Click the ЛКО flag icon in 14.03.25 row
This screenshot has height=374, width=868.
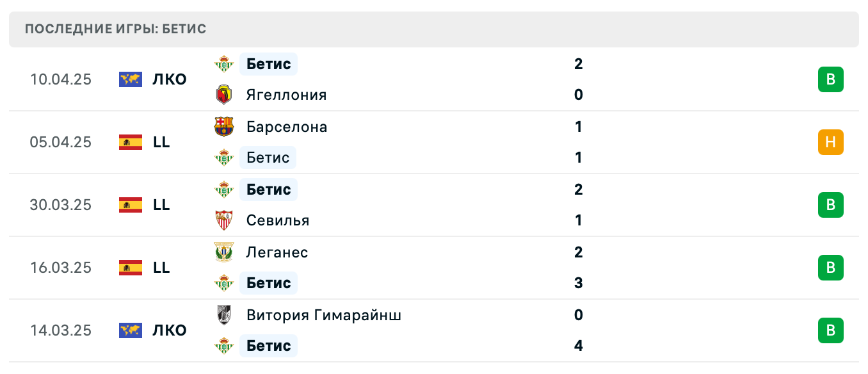click(131, 330)
